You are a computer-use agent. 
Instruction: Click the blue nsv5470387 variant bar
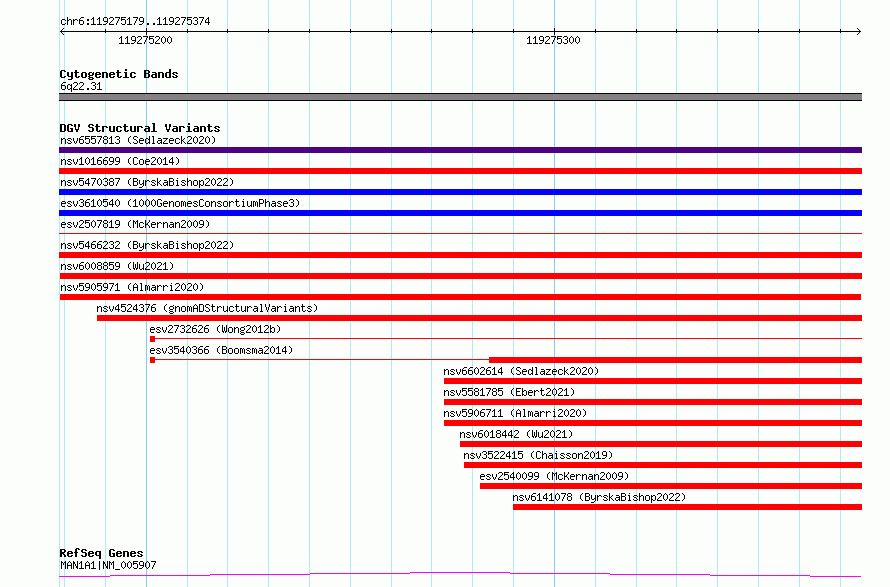(460, 192)
